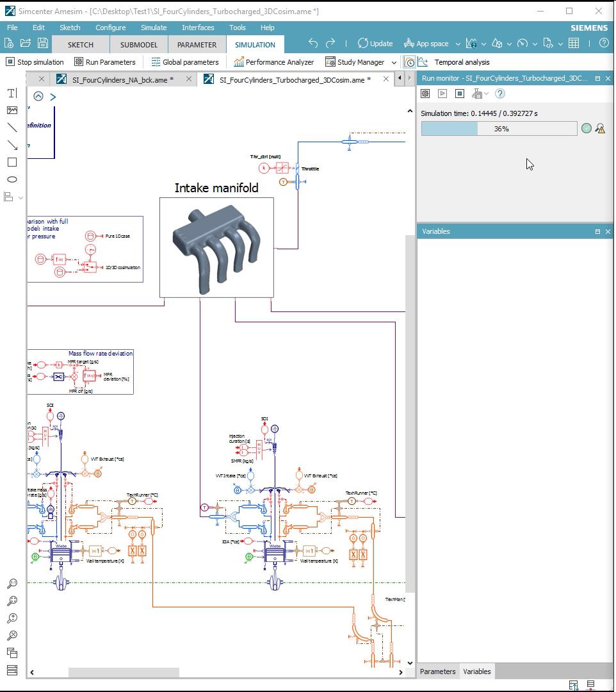Toggle the Temporal analysis mode

(x=410, y=62)
